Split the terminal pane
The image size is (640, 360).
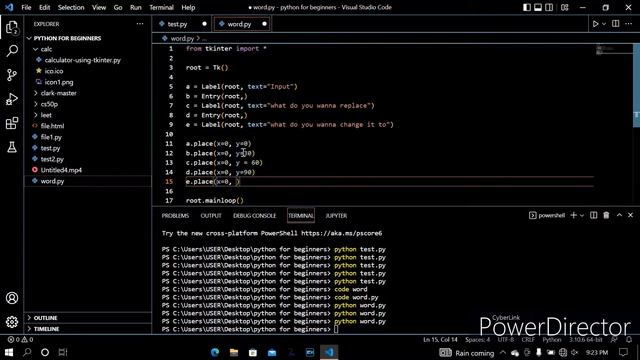(593, 215)
